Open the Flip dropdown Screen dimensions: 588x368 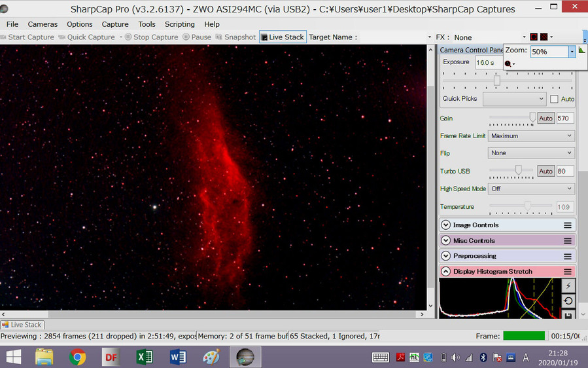[530, 153]
